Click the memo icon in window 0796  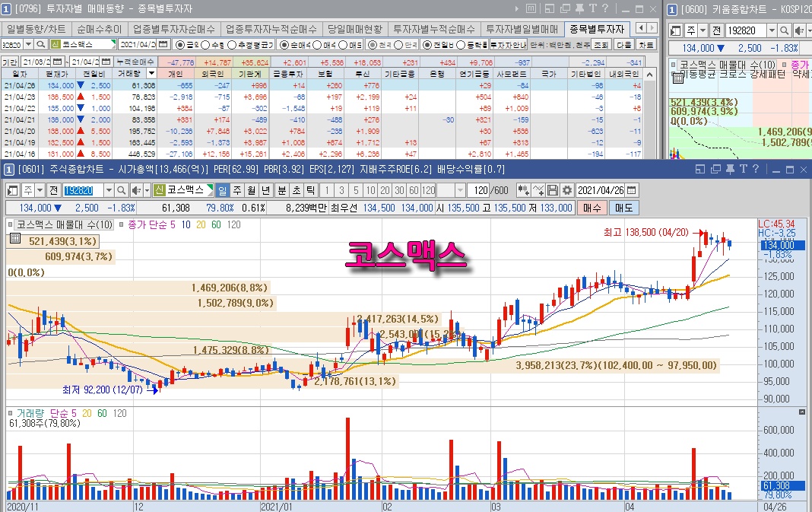pyautogui.click(x=531, y=9)
